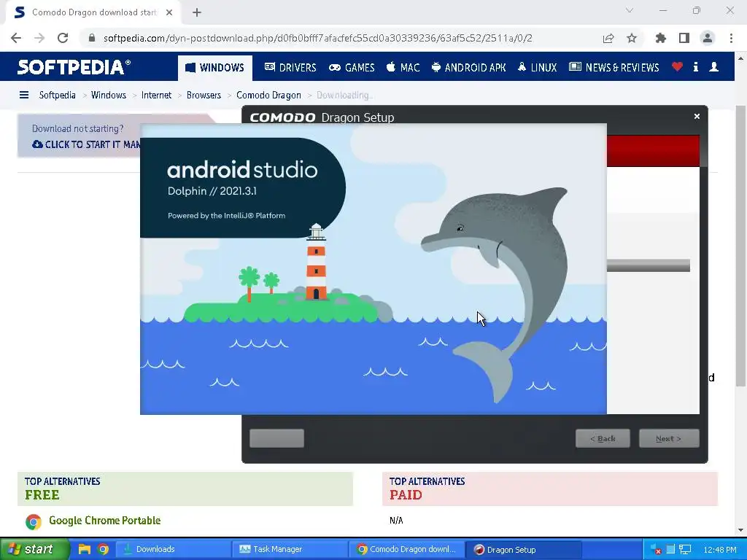The width and height of the screenshot is (747, 560).
Task: Click to start download manually link
Action: (86, 144)
